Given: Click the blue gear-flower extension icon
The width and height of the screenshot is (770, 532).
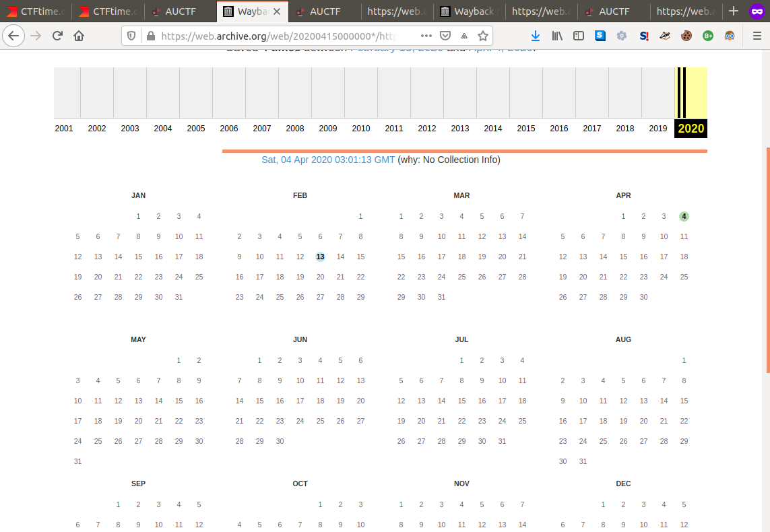Looking at the screenshot, I should pos(622,36).
